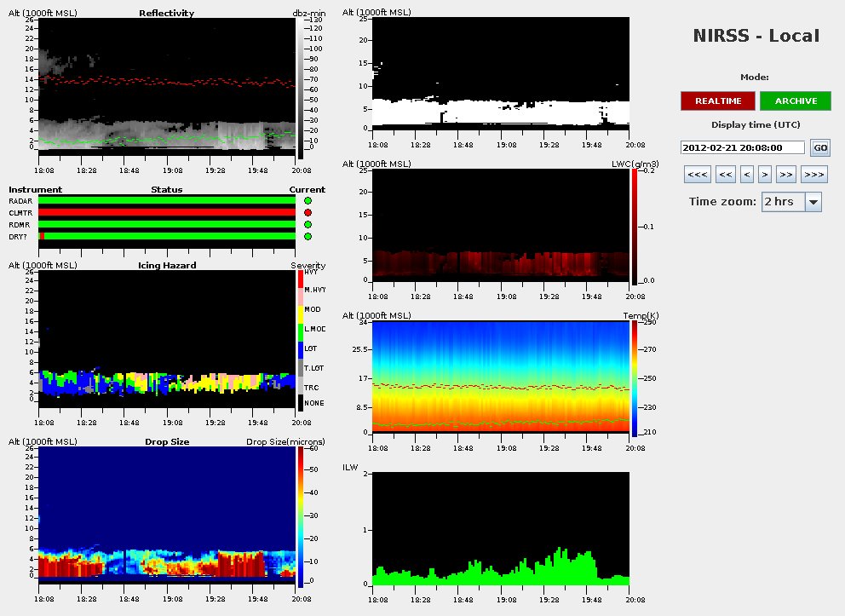Click the red CLMTR current status indicator
This screenshot has height=616, width=845.
tap(308, 212)
